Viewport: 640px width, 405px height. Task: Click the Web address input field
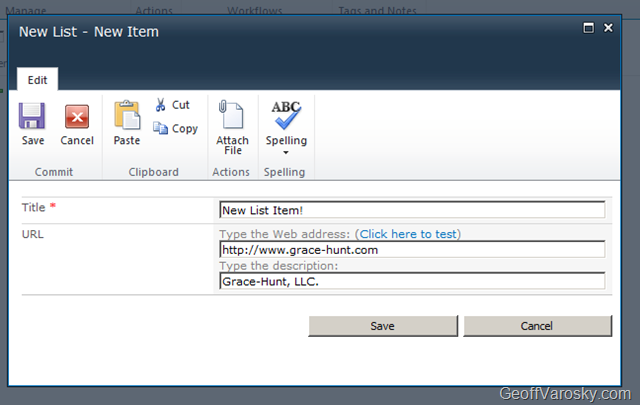tap(412, 250)
